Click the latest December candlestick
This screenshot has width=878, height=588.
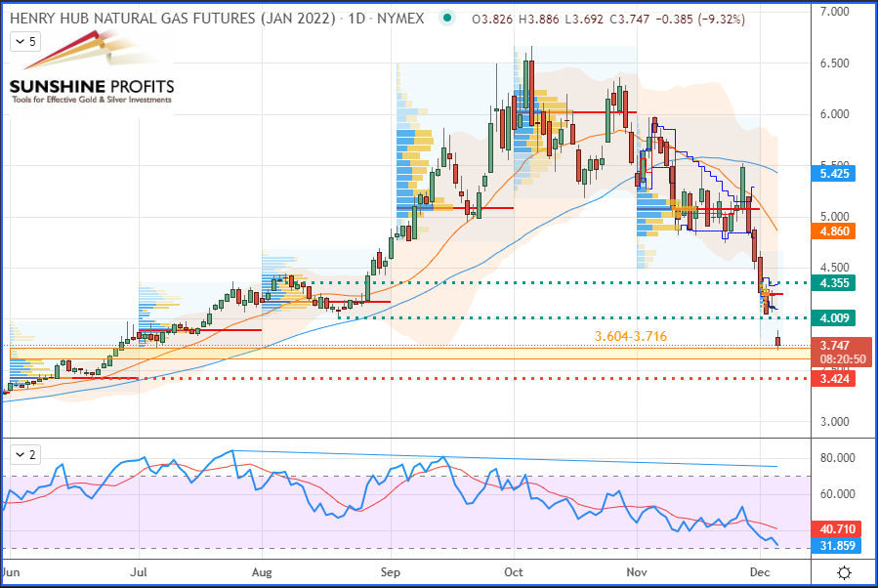pyautogui.click(x=777, y=341)
